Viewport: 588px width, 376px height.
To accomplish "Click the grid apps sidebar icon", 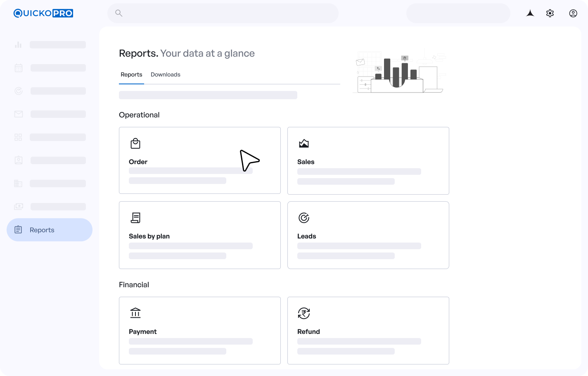I will [x=18, y=137].
